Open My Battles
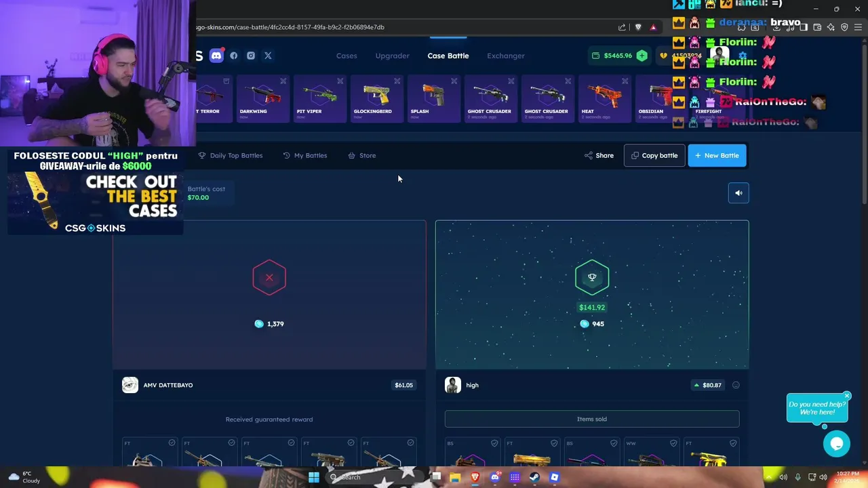The height and width of the screenshot is (488, 868). tap(305, 155)
